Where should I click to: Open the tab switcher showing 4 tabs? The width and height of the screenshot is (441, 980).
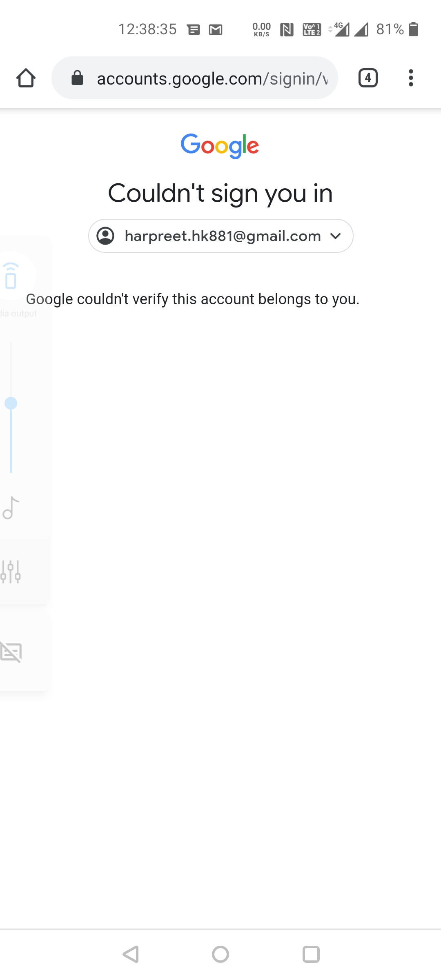coord(368,78)
